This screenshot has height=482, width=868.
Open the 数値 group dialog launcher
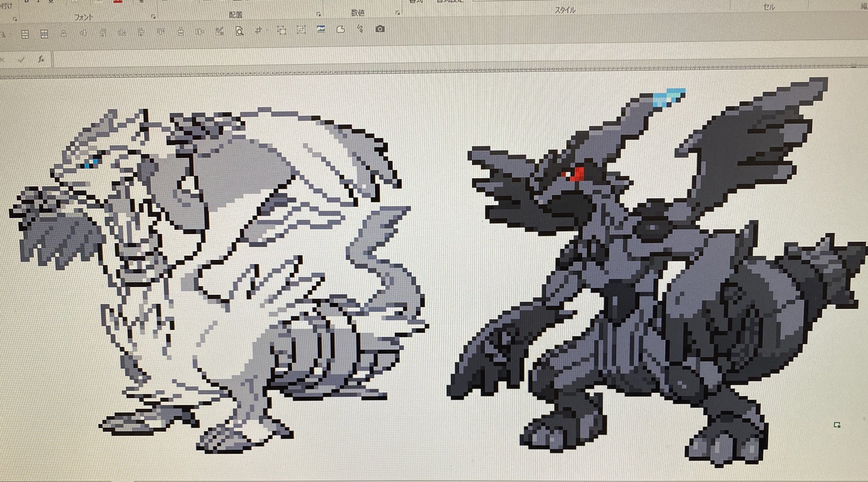[x=398, y=13]
